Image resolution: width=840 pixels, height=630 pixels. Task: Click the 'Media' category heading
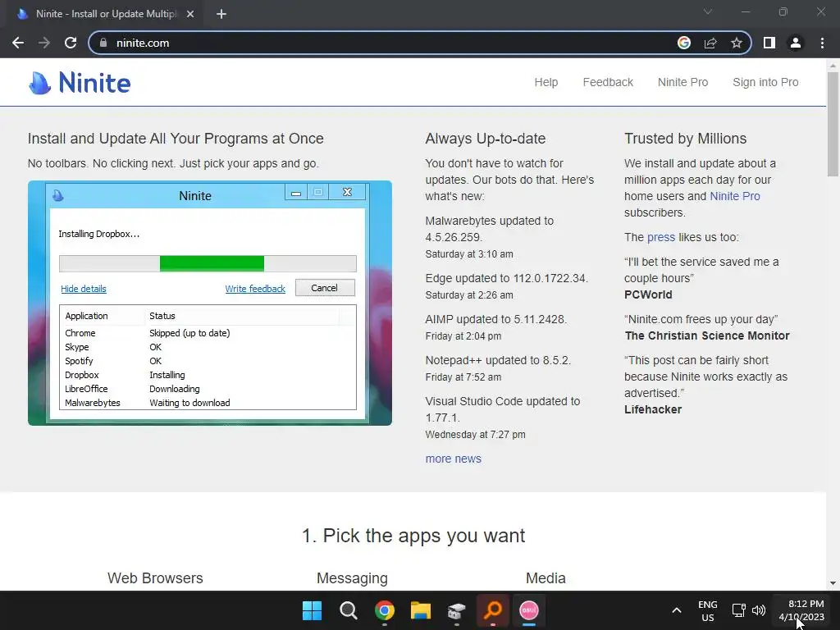[546, 578]
